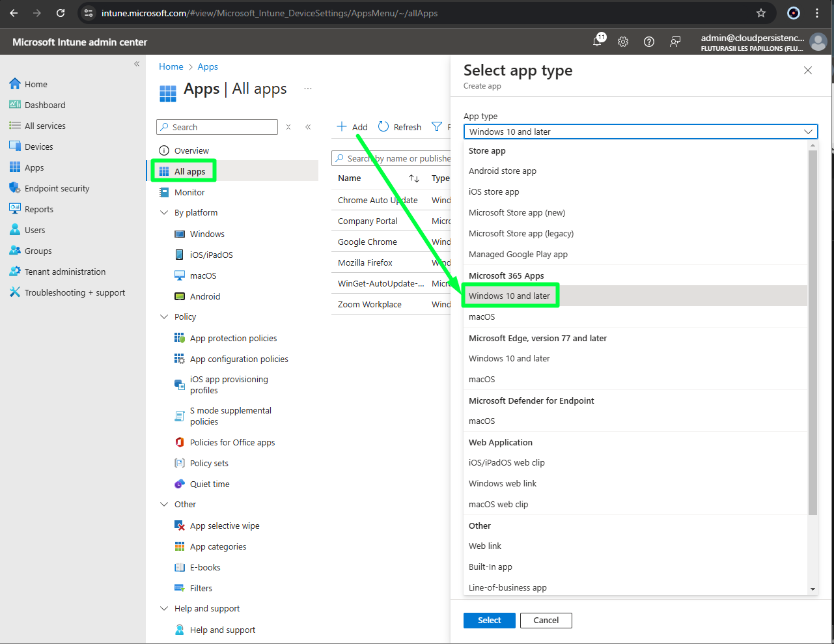
Task: Click the Apps menu Search field
Action: tap(217, 127)
